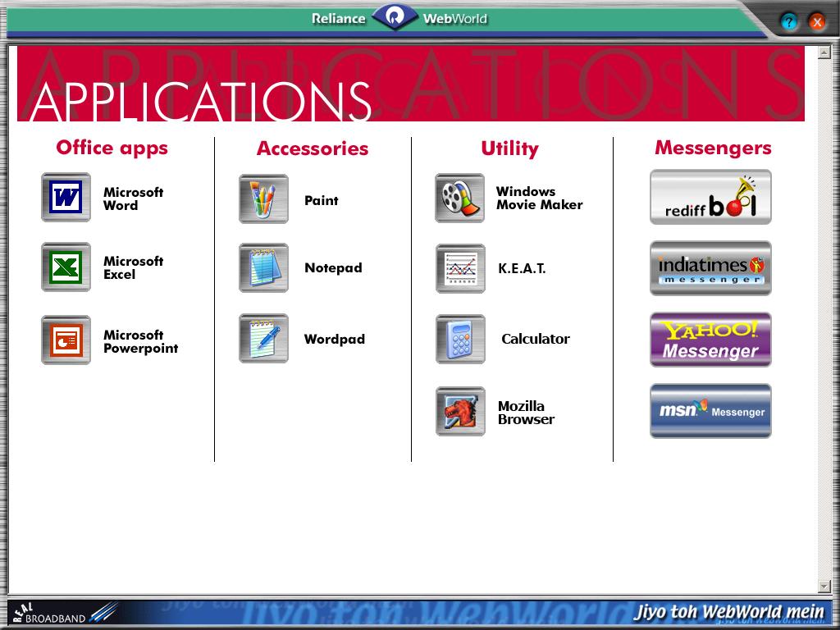Screen dimensions: 840x630
Task: Click the Reliance WebWorld logo in title bar
Action: pyautogui.click(x=399, y=18)
